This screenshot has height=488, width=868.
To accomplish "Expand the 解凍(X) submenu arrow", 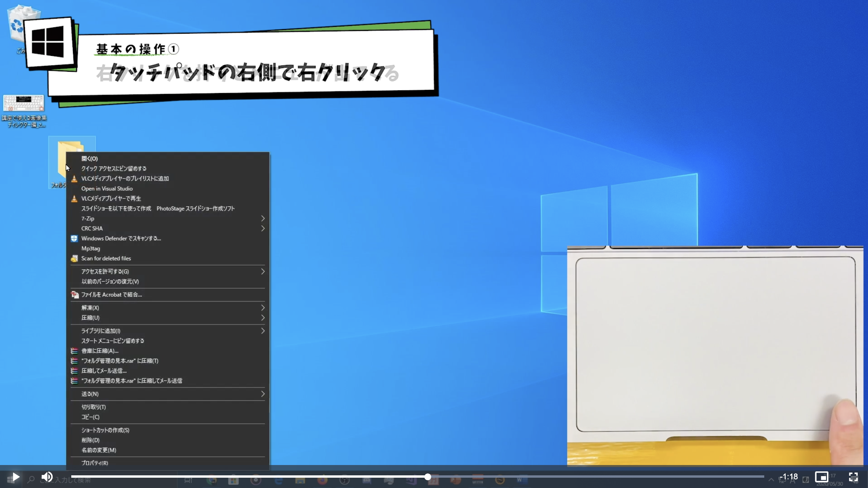I will pos(263,308).
